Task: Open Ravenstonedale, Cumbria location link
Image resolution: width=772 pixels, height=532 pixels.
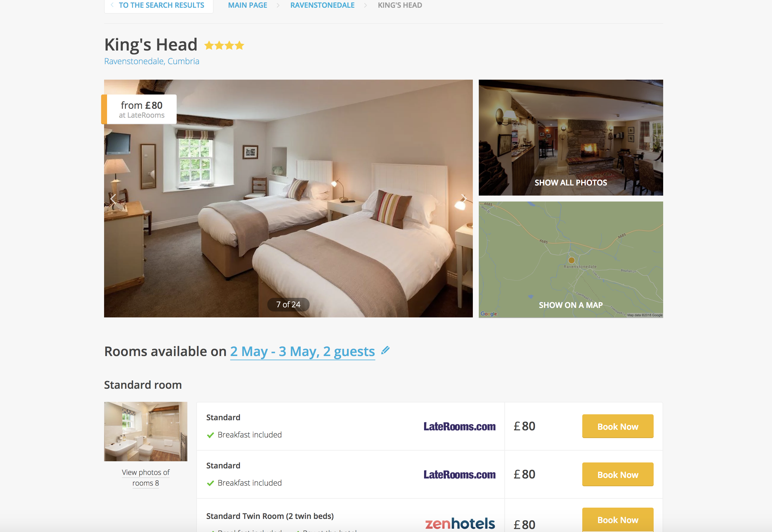Action: 152,61
